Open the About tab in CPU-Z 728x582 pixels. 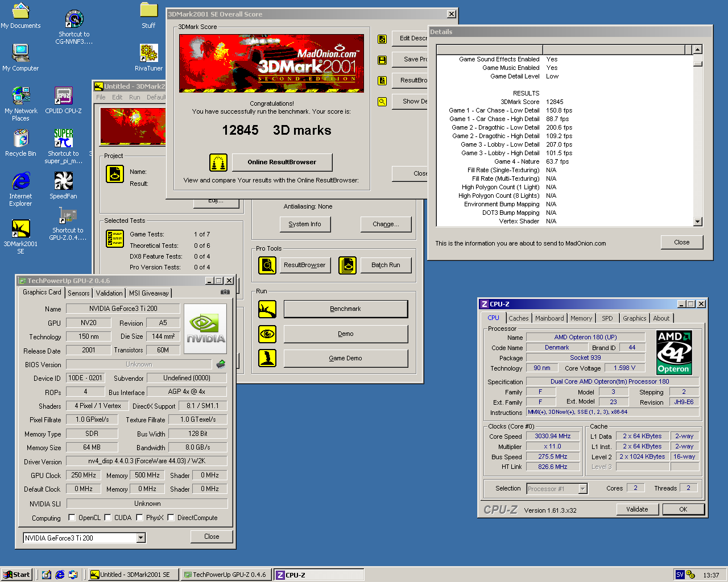tap(661, 318)
